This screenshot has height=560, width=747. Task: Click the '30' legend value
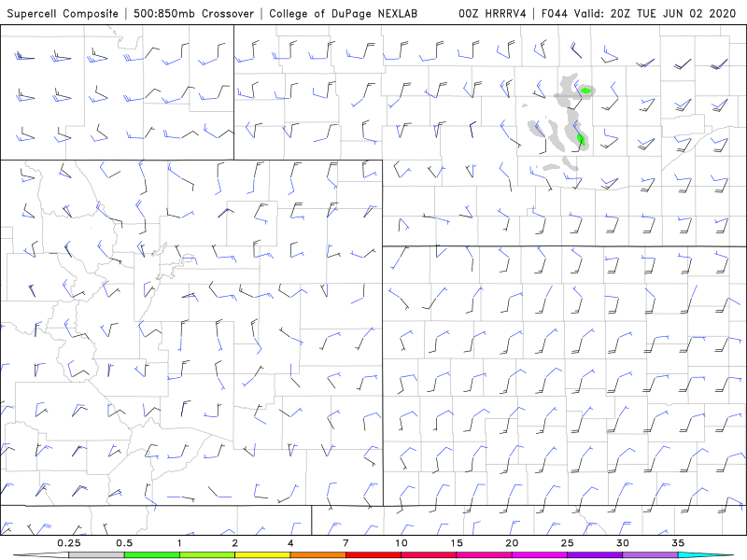623,543
